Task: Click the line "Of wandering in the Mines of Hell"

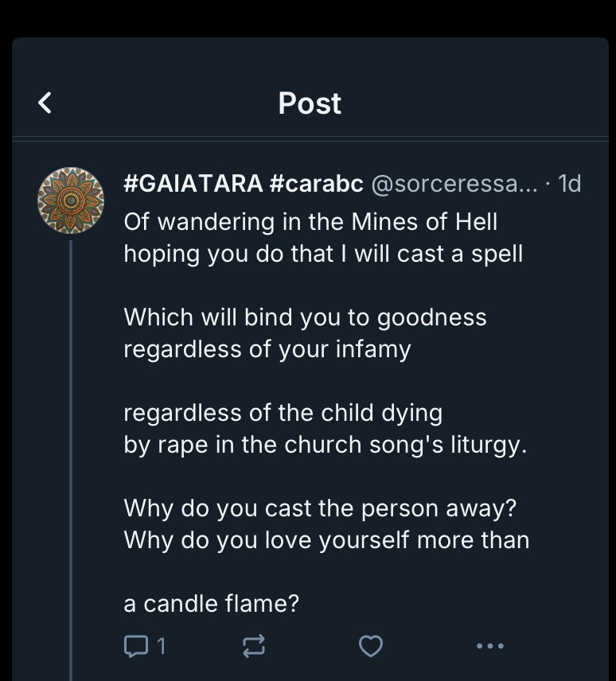Action: (310, 222)
